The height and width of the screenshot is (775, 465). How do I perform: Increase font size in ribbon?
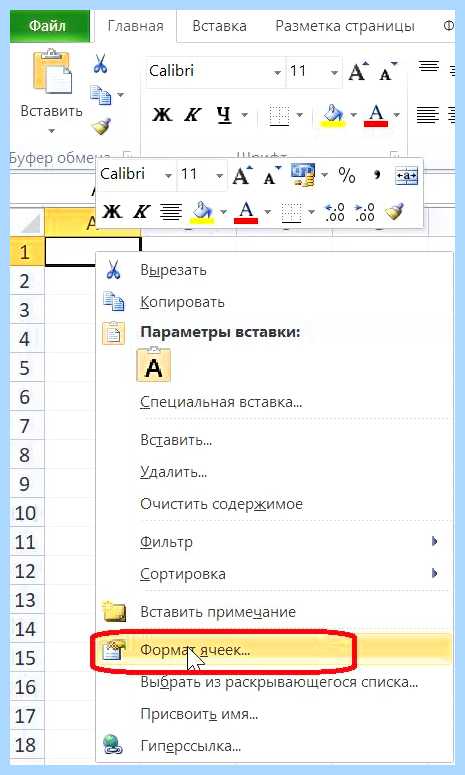(359, 72)
